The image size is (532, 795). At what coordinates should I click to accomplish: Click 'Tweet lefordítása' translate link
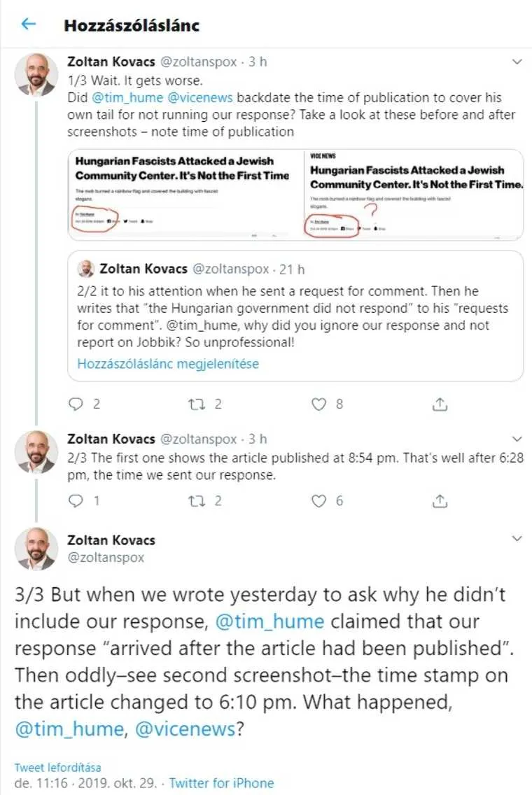(x=57, y=768)
